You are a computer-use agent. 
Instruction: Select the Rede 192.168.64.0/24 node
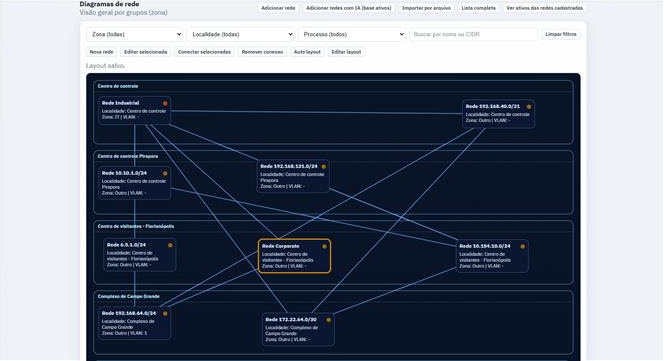point(135,323)
